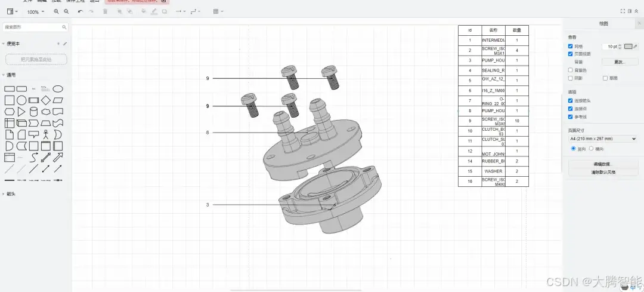Open the A4 page size dropdown
The image size is (644, 292).
(603, 139)
